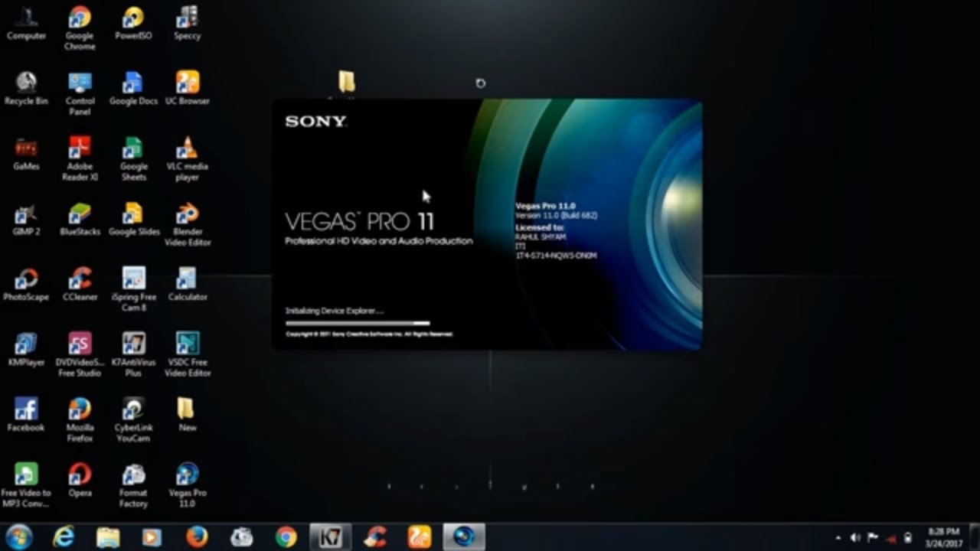Select the BlueStacks desktop icon
This screenshot has height=551, width=980.
tap(80, 219)
